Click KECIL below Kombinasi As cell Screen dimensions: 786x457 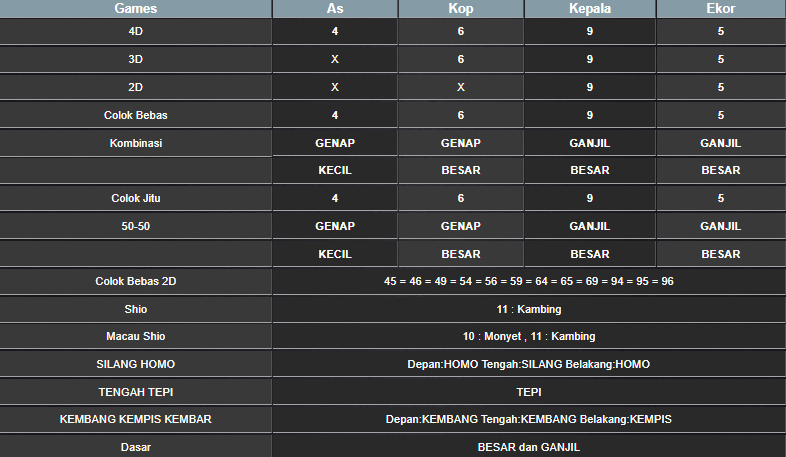[x=335, y=170]
